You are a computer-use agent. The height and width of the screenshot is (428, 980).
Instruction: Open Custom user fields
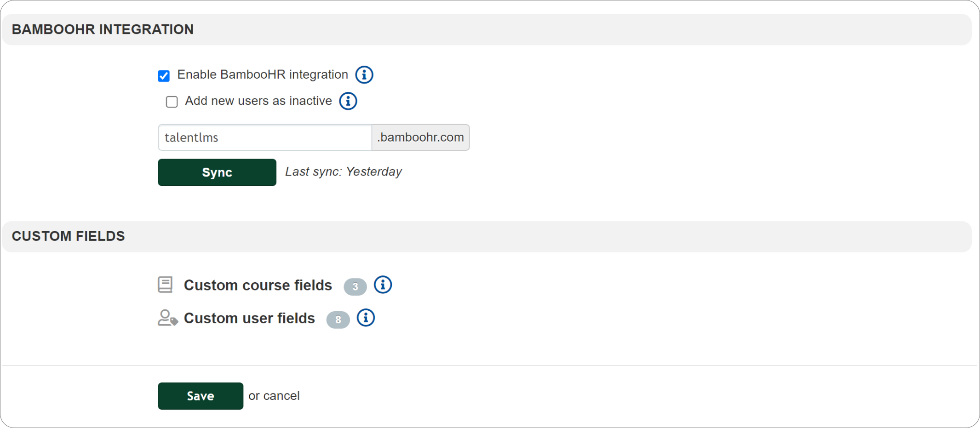pyautogui.click(x=249, y=318)
